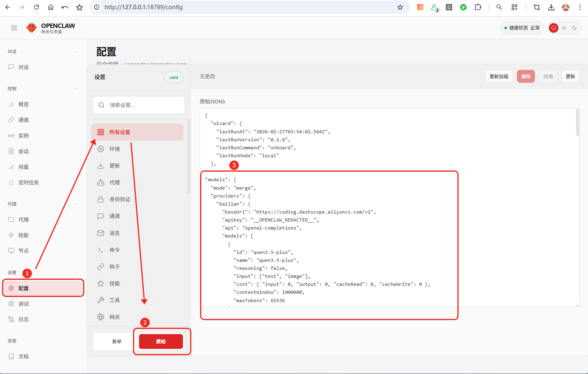Viewport: 588px width, 374px height.
Task: Click the 网关 globe icon in settings
Action: [x=101, y=317]
